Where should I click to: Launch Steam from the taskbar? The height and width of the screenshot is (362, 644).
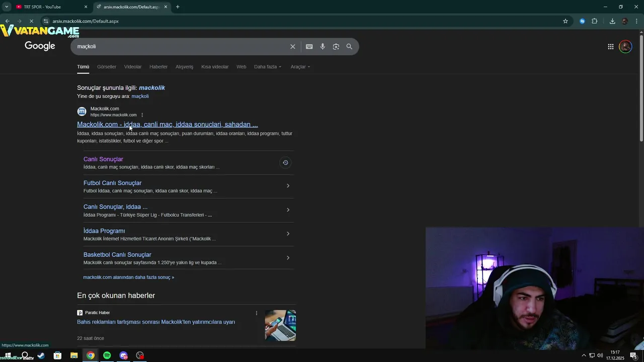(x=41, y=355)
